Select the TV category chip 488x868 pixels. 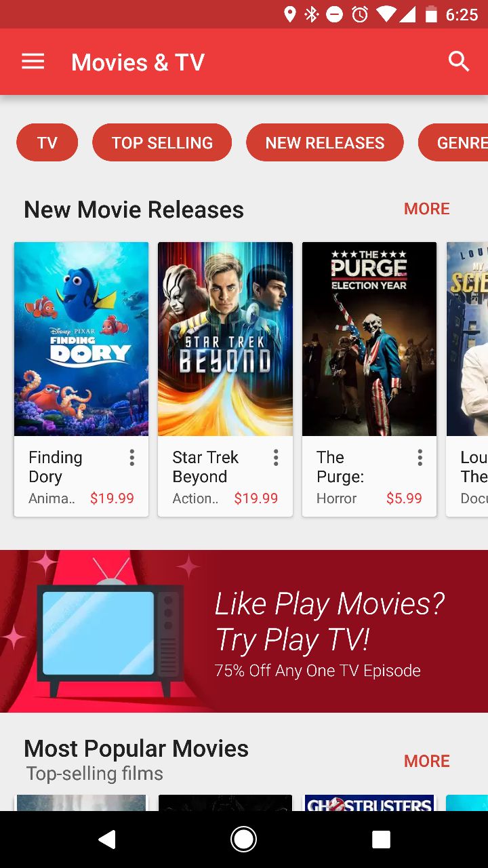click(47, 142)
